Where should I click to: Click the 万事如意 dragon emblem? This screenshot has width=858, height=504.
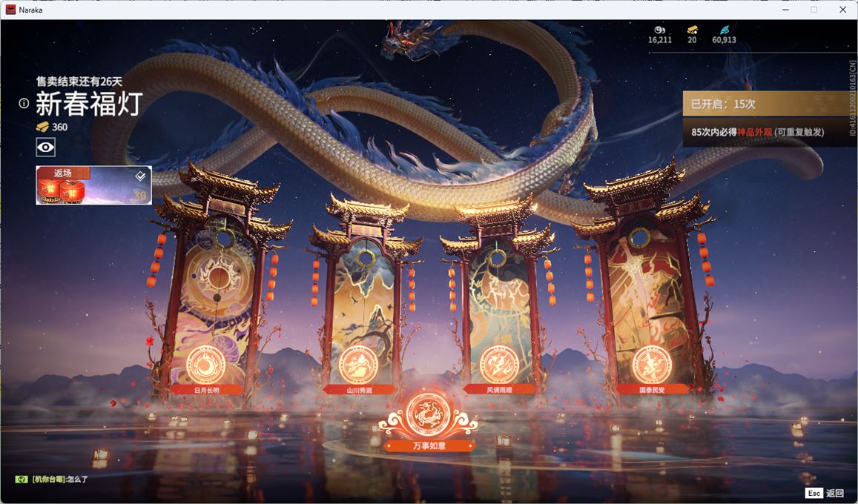(x=429, y=415)
